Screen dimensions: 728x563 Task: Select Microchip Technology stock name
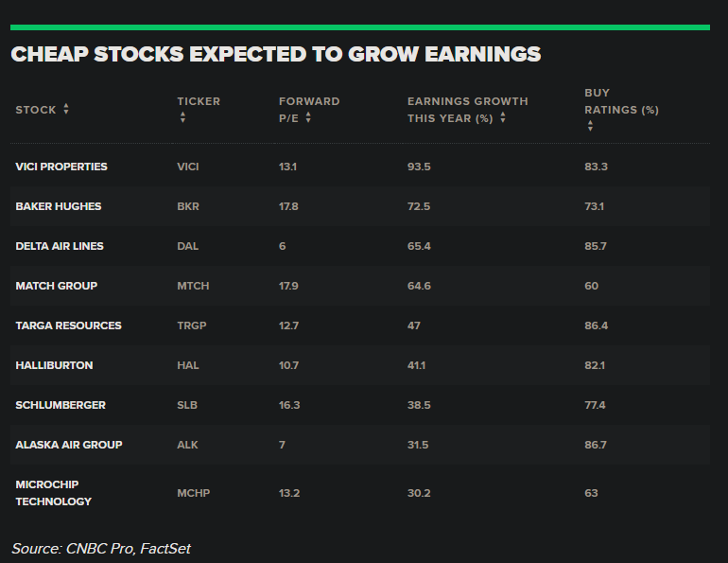click(x=53, y=493)
